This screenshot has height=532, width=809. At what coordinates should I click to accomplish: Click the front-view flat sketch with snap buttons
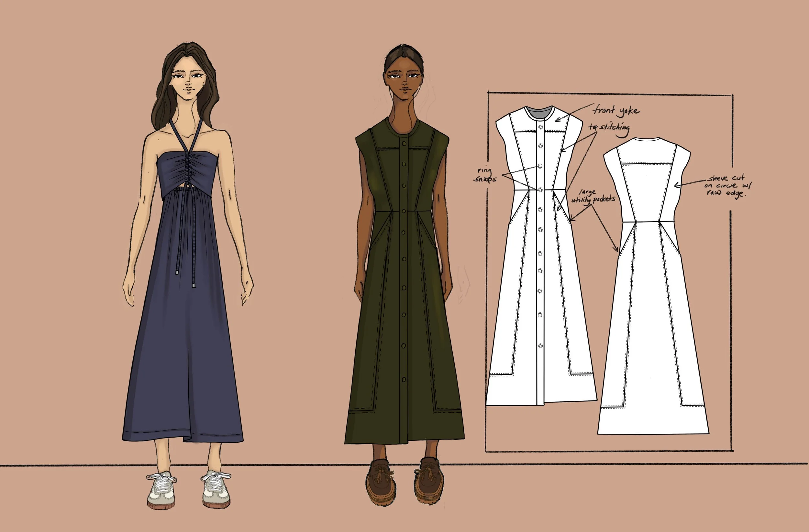tap(541, 255)
